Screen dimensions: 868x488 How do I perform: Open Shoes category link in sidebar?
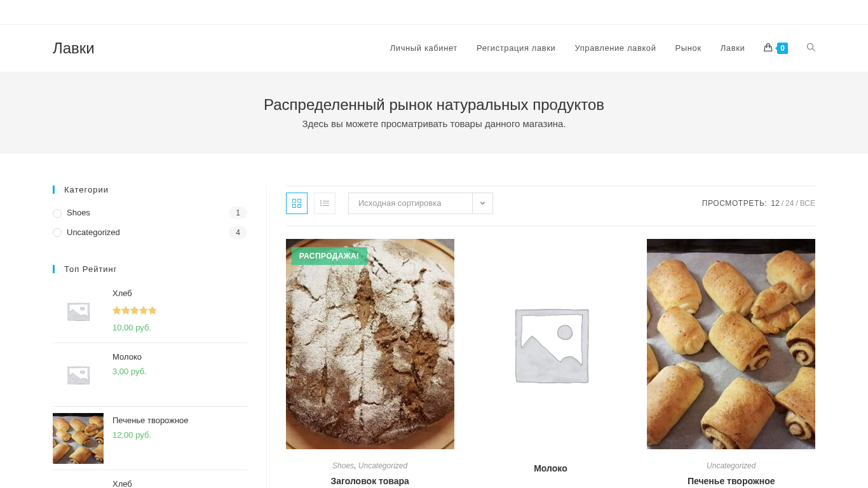[78, 213]
